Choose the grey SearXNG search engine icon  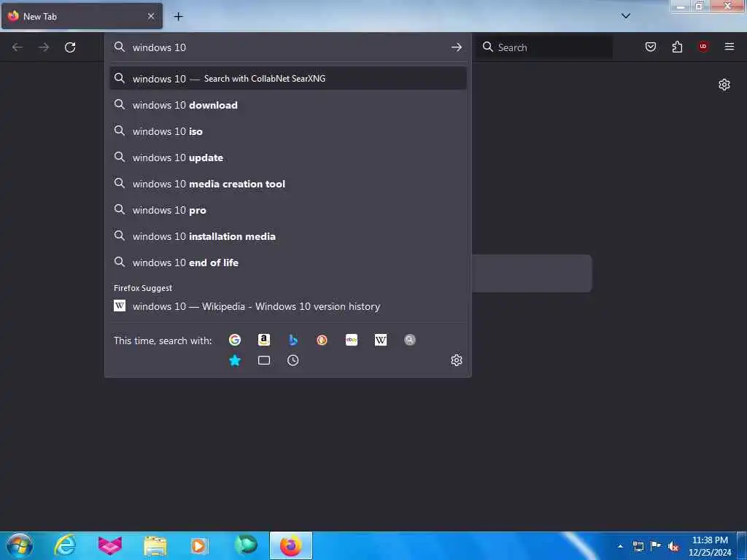point(410,340)
